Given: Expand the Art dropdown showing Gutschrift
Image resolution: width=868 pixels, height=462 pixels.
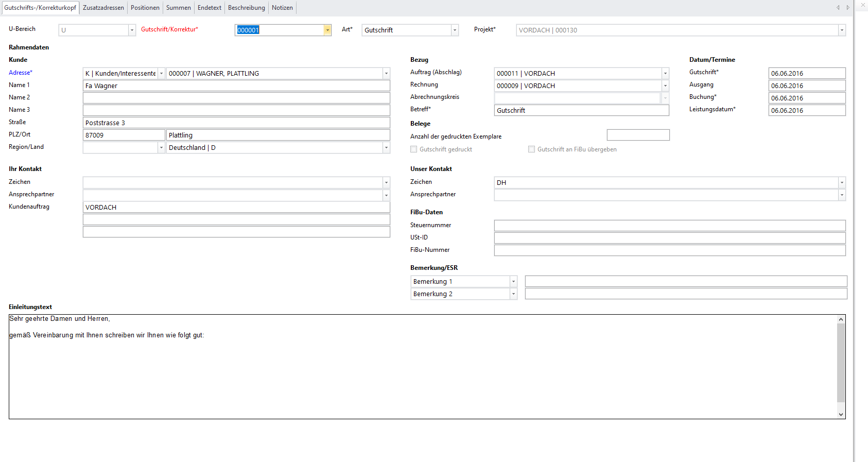Looking at the screenshot, I should [455, 30].
